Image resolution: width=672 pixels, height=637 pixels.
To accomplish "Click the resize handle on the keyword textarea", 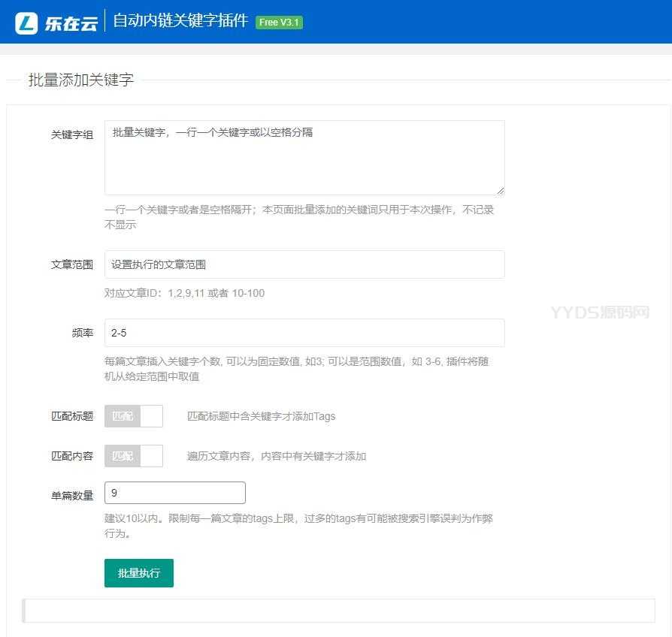I will click(x=500, y=190).
